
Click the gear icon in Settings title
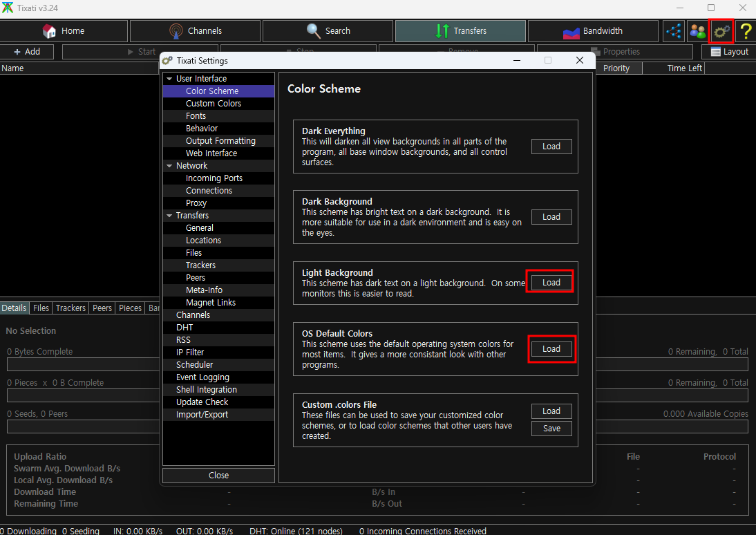pyautogui.click(x=167, y=60)
